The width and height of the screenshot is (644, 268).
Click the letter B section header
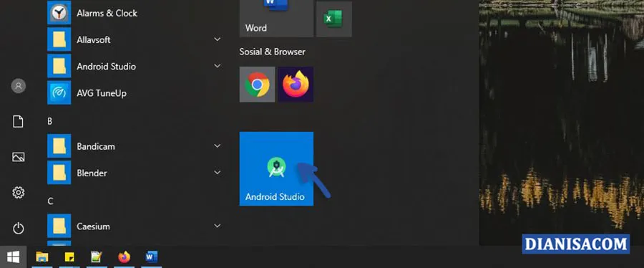[49, 122]
